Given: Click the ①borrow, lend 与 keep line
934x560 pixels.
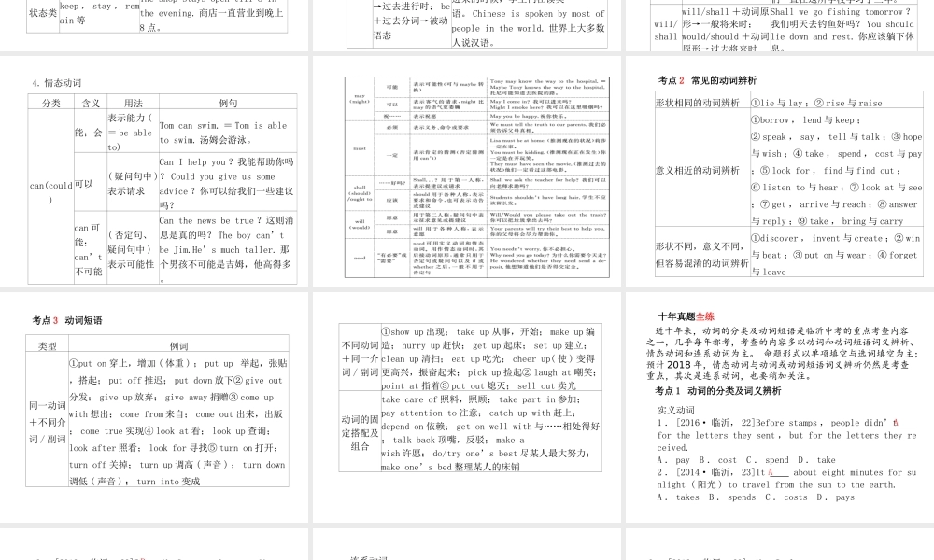Looking at the screenshot, I should (805, 119).
